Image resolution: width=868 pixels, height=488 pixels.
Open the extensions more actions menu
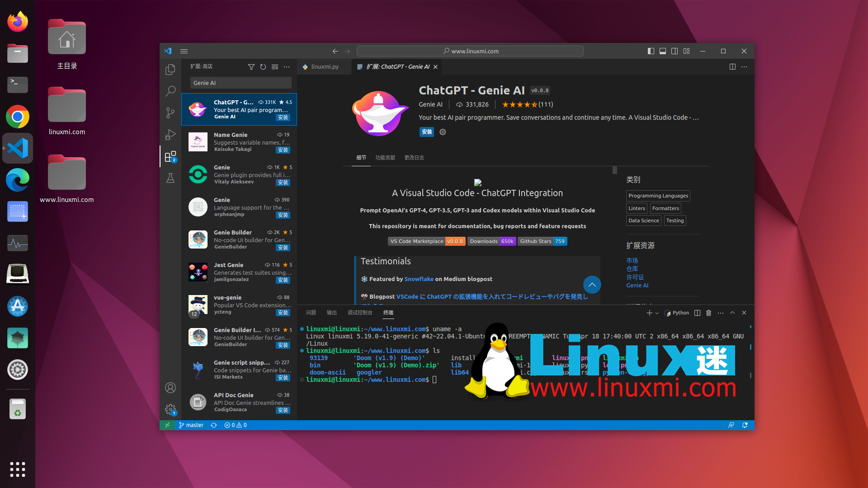[x=287, y=67]
